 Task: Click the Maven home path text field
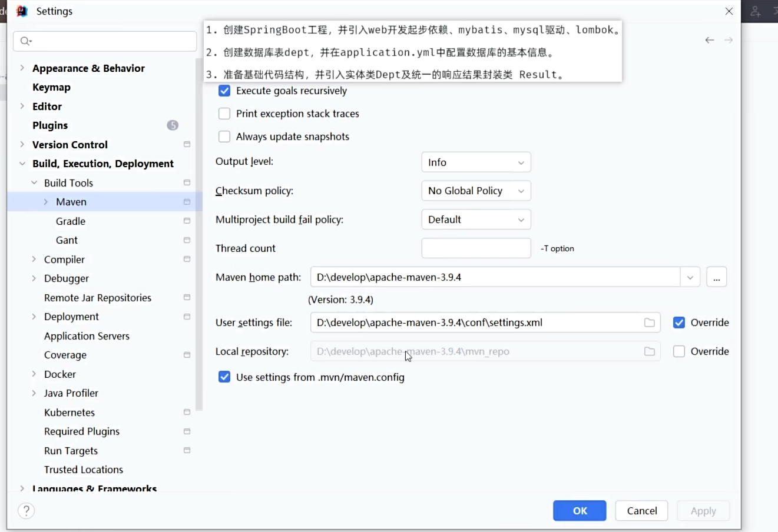495,277
